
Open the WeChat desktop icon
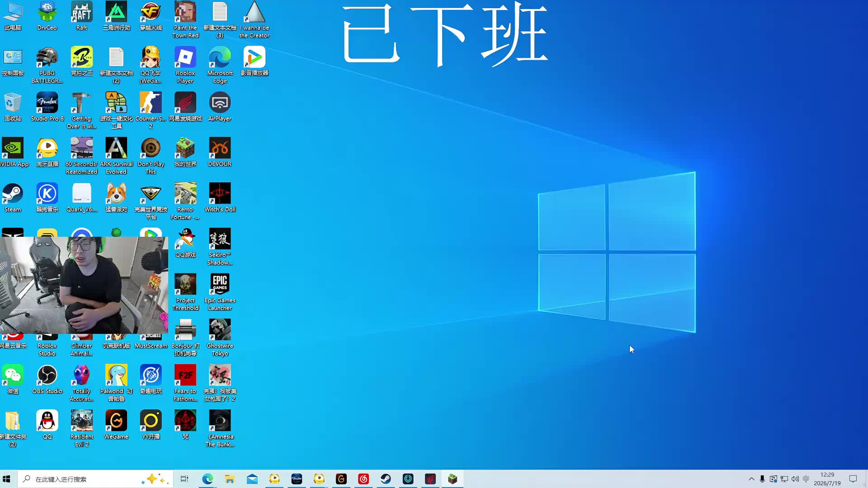(x=13, y=380)
